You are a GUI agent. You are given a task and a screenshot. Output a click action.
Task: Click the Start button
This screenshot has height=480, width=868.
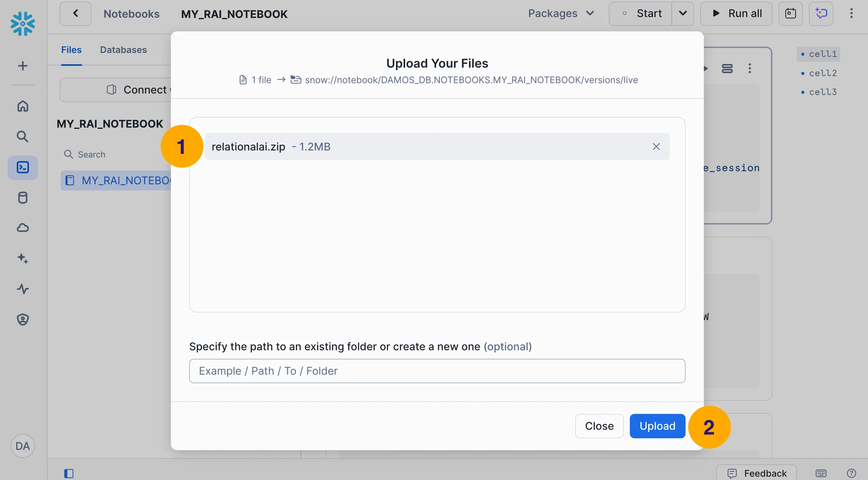click(x=640, y=13)
